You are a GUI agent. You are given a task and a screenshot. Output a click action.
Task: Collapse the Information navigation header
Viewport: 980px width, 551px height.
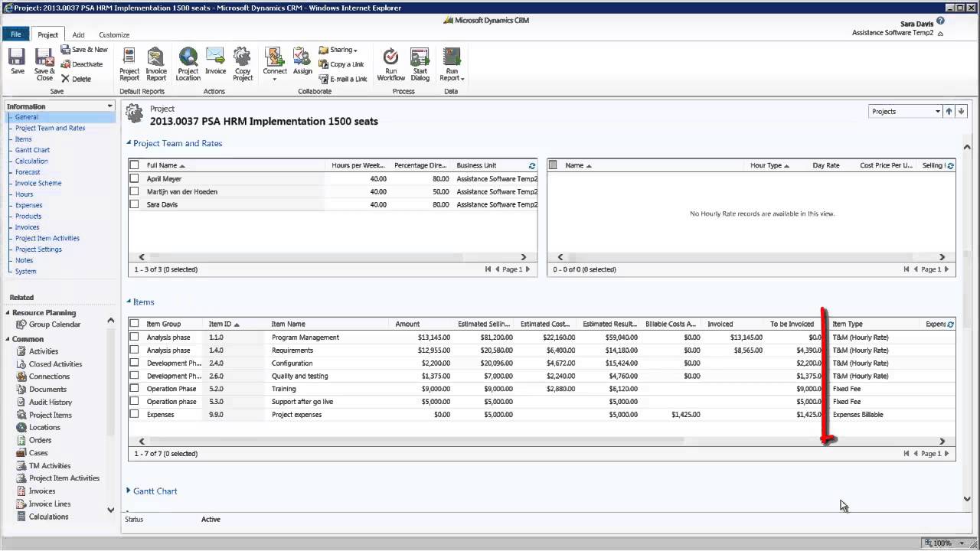(110, 106)
